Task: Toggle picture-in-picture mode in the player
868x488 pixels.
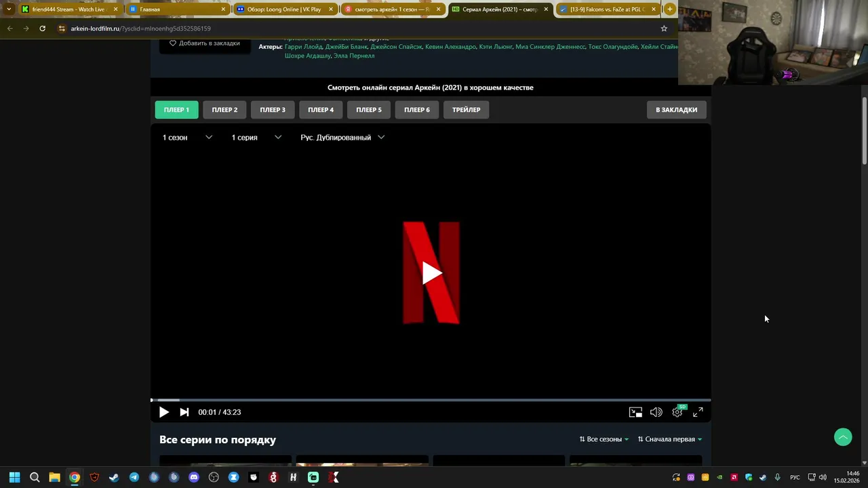Action: tap(635, 412)
